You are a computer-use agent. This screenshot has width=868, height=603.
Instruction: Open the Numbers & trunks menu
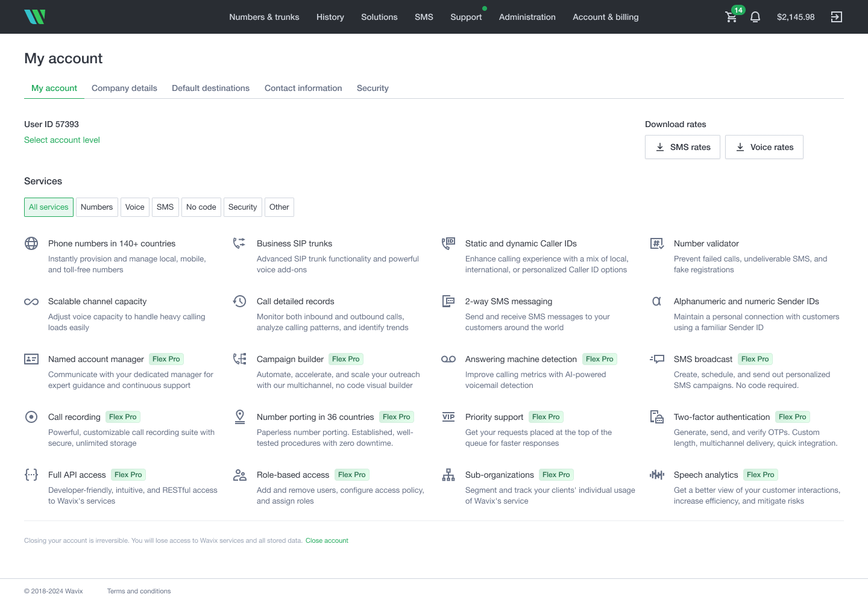tap(264, 17)
